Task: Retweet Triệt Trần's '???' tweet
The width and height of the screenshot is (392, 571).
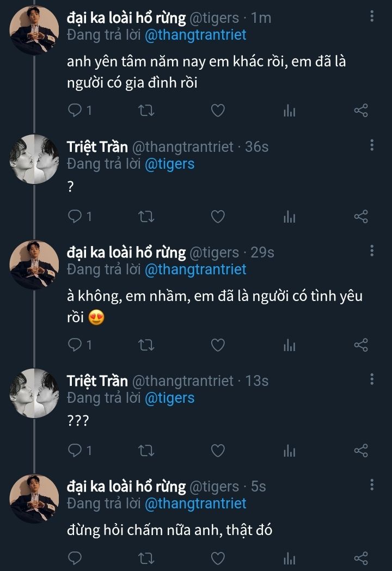Action: click(146, 451)
